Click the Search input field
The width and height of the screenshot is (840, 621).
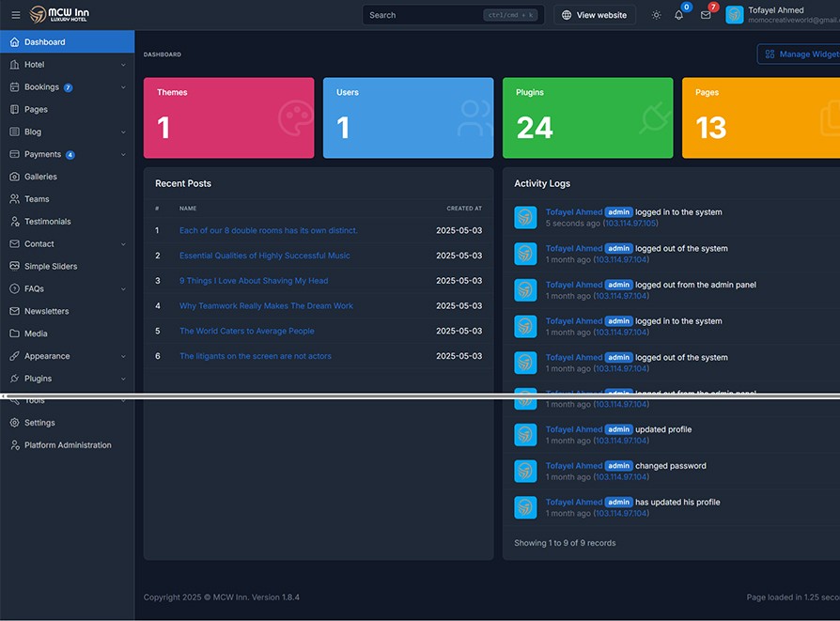423,15
